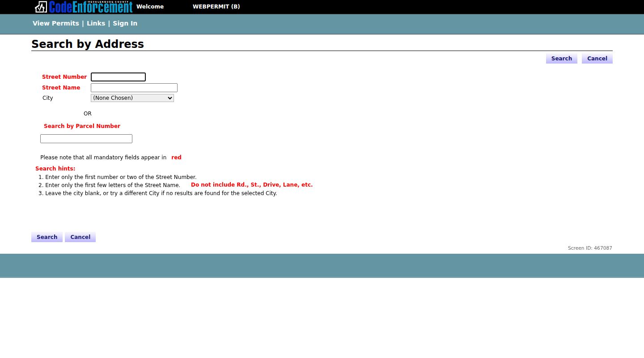This screenshot has height=358, width=644.
Task: Click the hint about leaving city blank
Action: pos(161,193)
